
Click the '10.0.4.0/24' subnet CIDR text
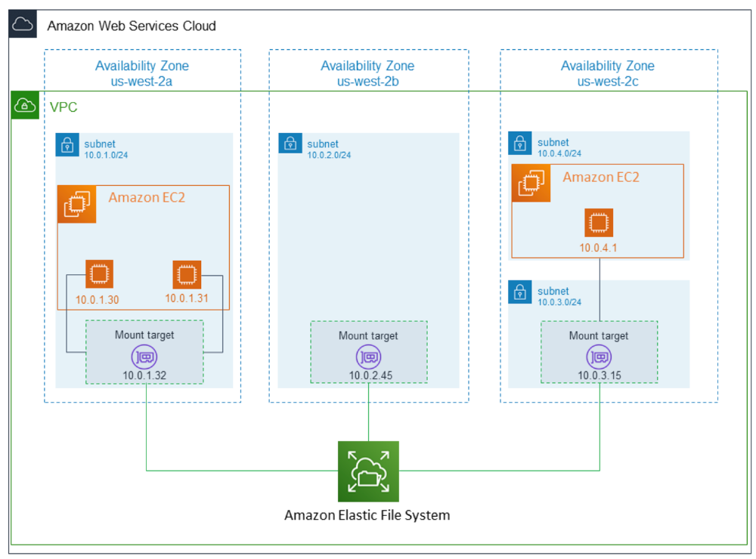[x=559, y=154]
